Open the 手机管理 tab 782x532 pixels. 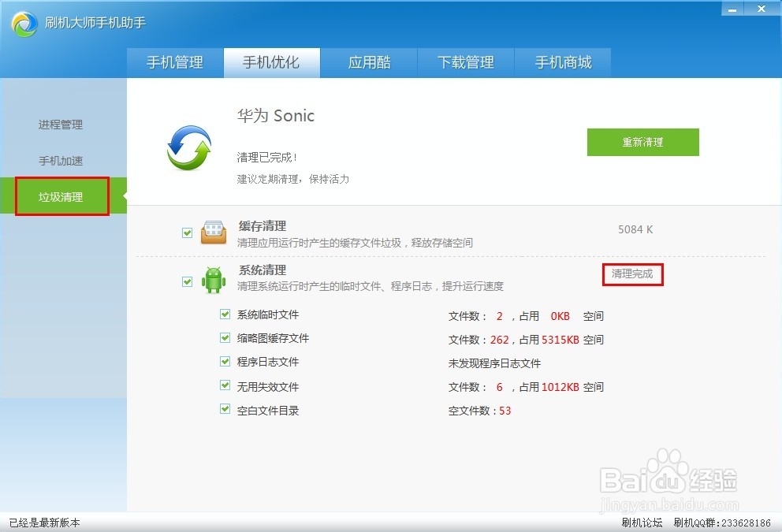point(175,63)
